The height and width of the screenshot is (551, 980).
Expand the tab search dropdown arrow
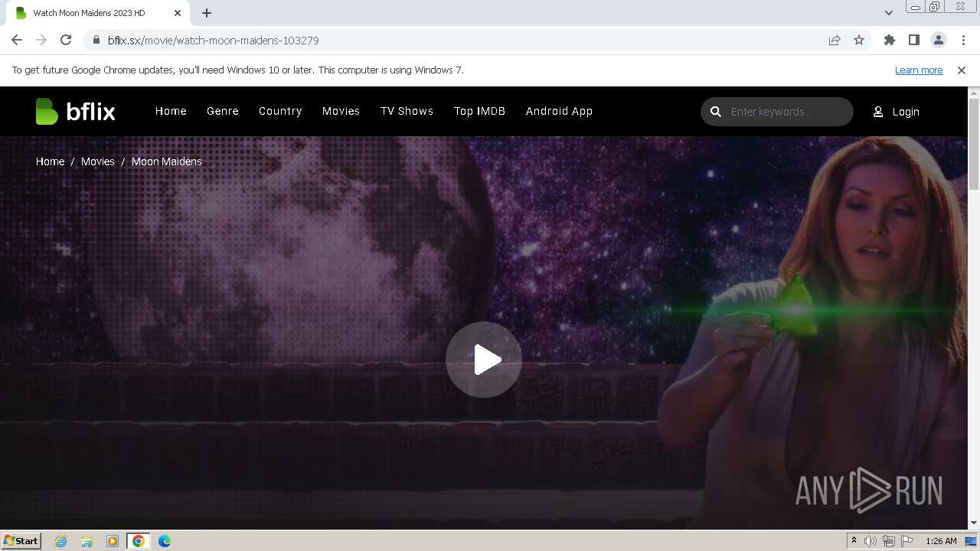click(888, 13)
